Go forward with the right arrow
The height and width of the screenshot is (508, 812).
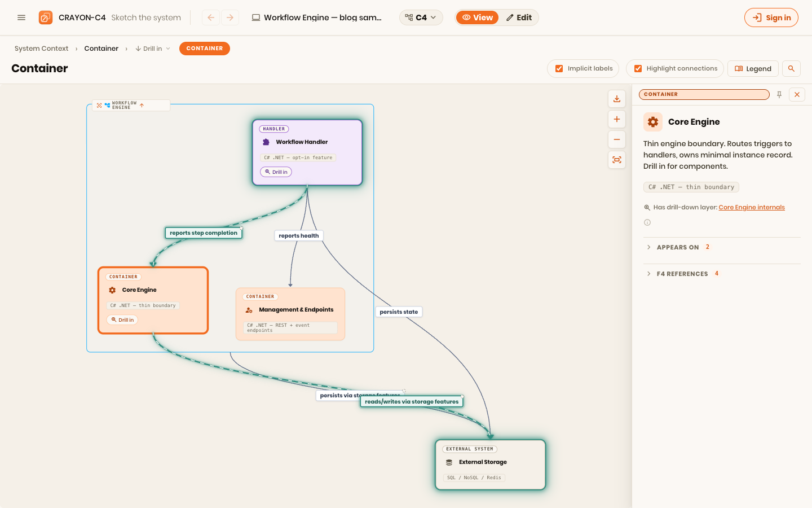click(x=230, y=17)
